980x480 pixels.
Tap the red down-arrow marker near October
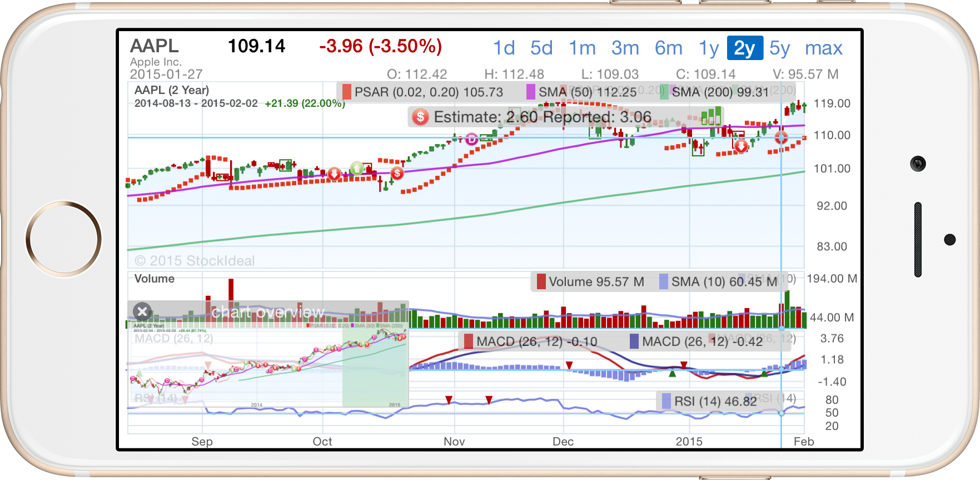[334, 174]
